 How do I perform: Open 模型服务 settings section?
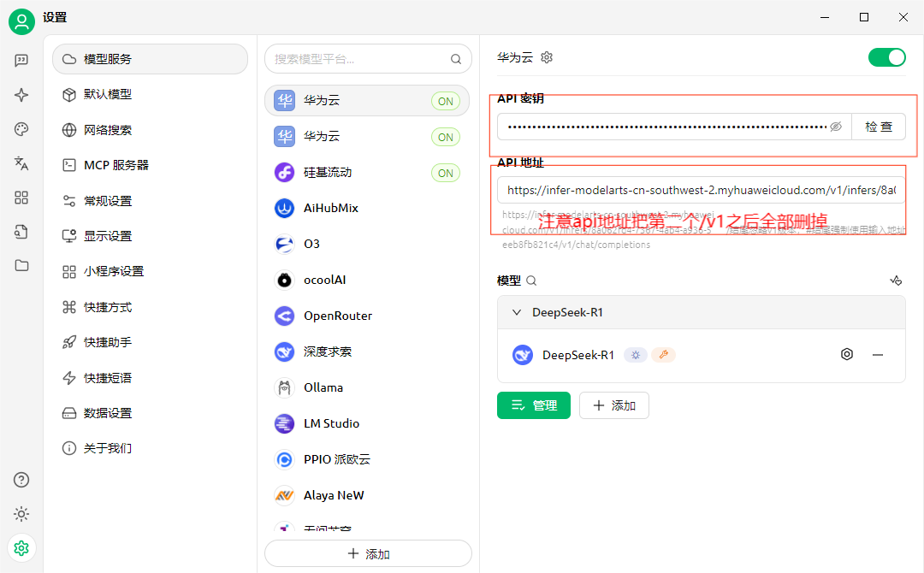(x=151, y=59)
